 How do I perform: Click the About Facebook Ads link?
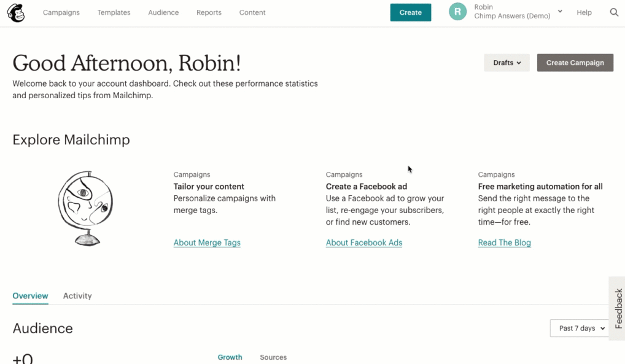point(363,242)
